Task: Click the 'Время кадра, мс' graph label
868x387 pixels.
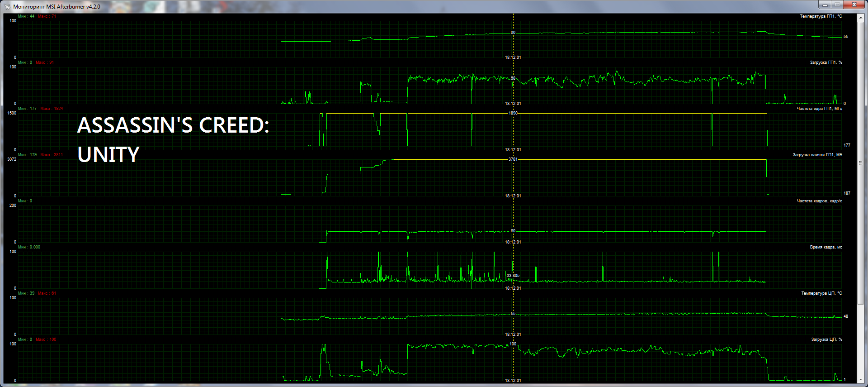Action: tap(826, 247)
